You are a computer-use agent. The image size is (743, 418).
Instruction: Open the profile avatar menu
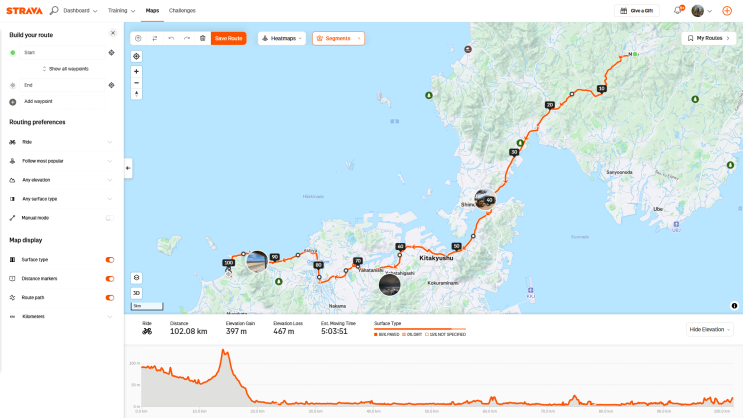701,10
